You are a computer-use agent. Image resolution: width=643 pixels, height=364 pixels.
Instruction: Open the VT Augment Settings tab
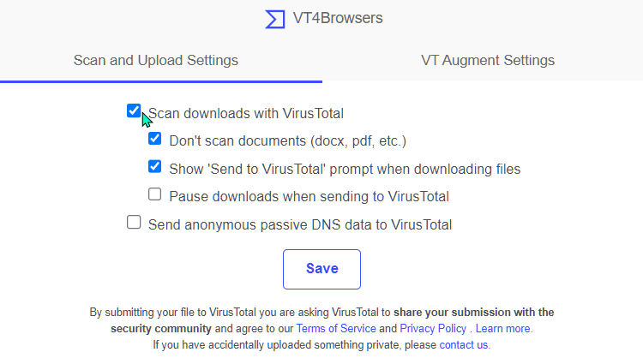[x=488, y=60]
